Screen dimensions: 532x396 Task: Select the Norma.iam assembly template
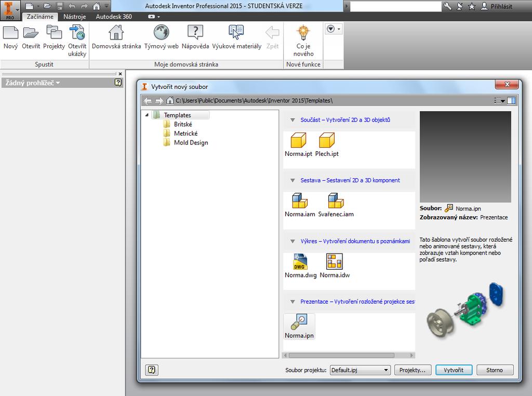pos(300,205)
